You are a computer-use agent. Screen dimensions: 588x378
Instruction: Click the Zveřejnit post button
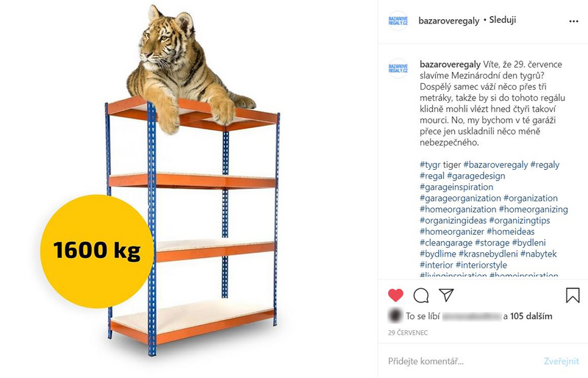pos(562,361)
